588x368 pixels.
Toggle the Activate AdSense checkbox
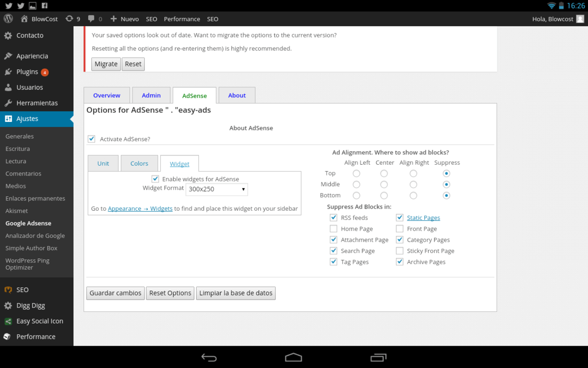click(x=91, y=139)
